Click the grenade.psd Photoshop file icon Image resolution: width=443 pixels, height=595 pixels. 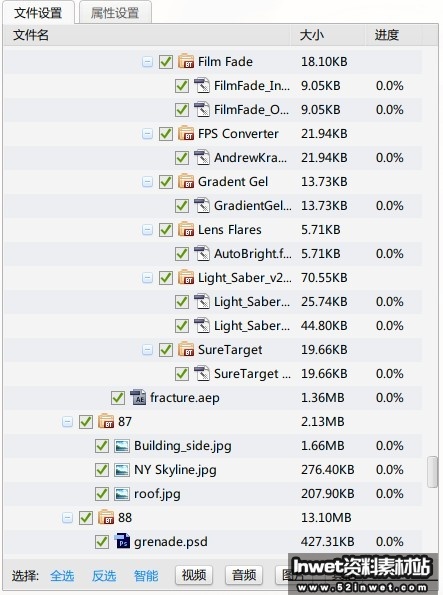[122, 541]
